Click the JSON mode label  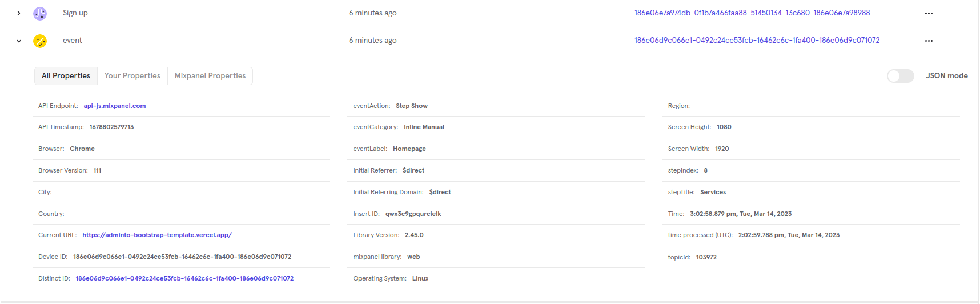point(946,76)
